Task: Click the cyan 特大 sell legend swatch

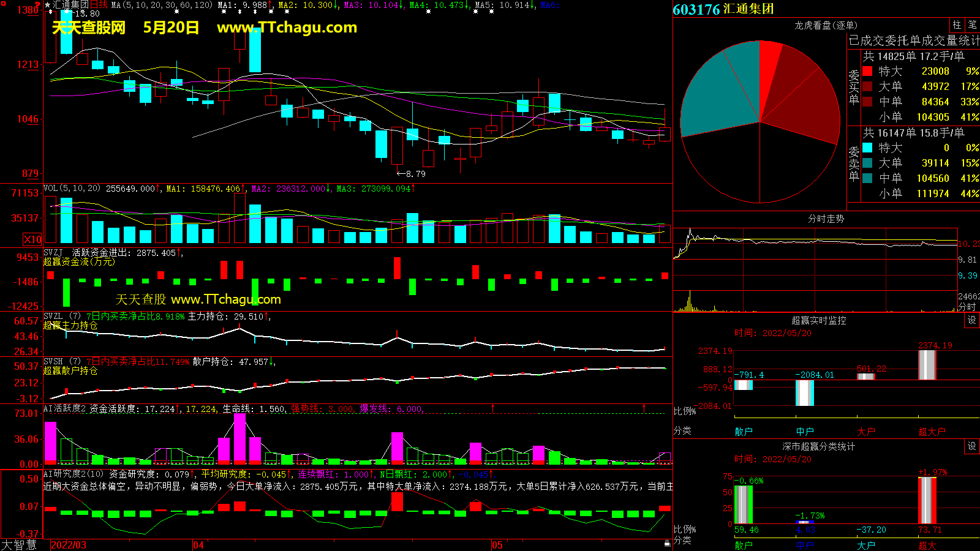Action: pos(867,148)
